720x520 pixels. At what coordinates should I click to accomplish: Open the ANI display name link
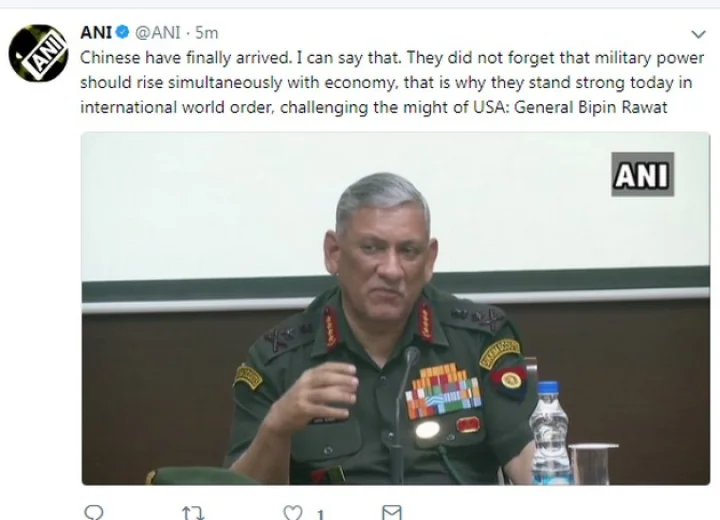(x=96, y=34)
